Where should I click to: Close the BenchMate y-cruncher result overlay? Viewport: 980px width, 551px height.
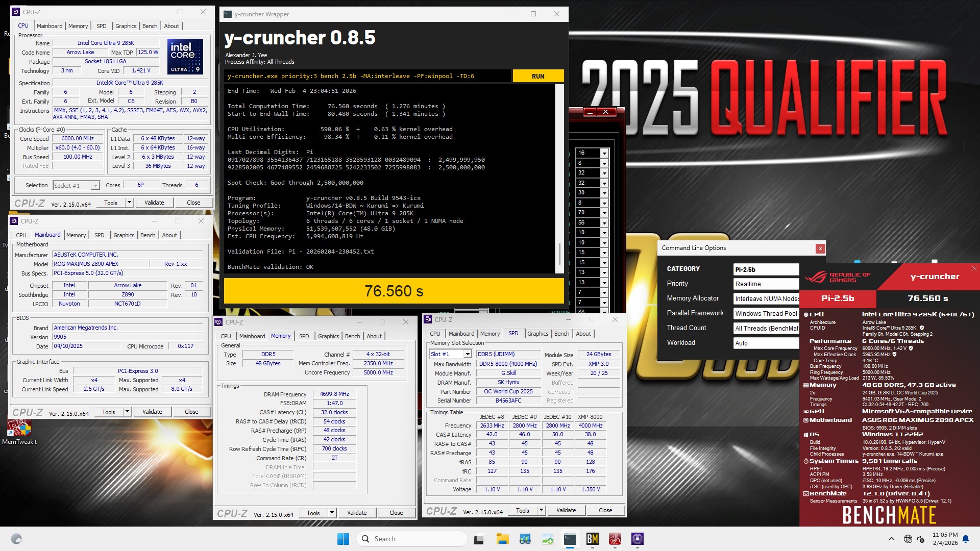(974, 268)
